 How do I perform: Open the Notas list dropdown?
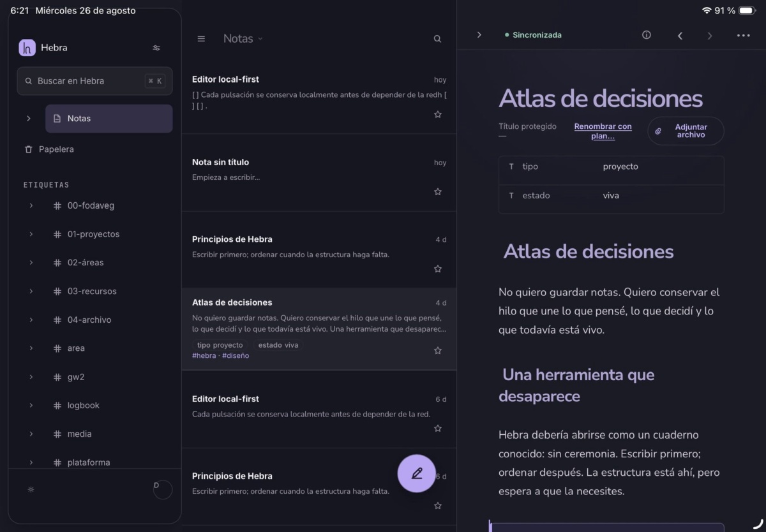(x=243, y=39)
